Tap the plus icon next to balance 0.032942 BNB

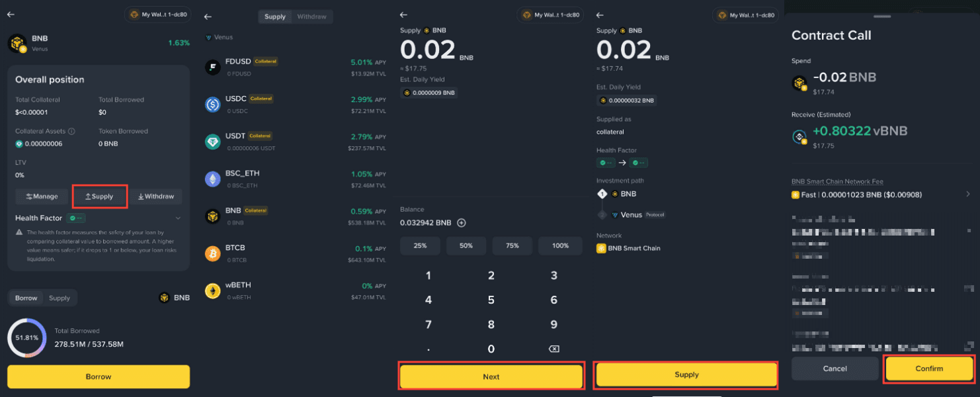(462, 223)
